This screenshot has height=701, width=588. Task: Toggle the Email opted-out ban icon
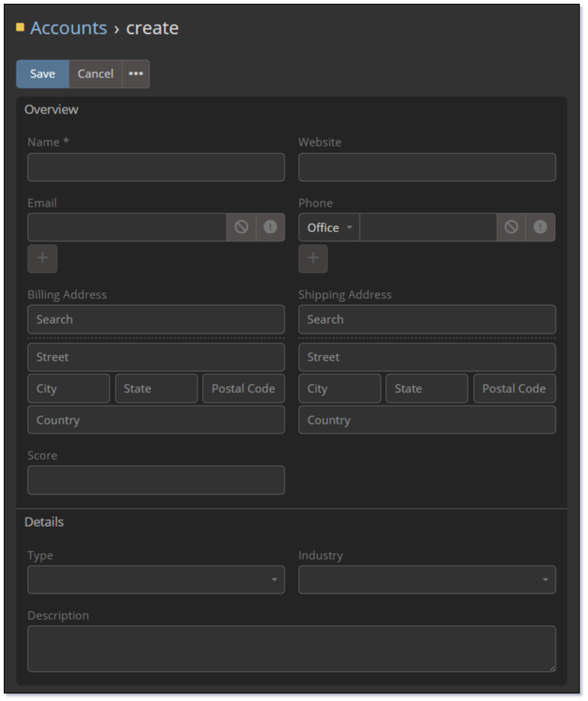pyautogui.click(x=241, y=227)
